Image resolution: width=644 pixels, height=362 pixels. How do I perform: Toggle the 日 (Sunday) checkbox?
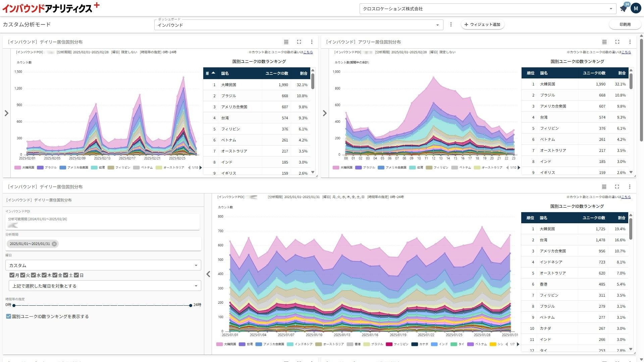coord(76,275)
